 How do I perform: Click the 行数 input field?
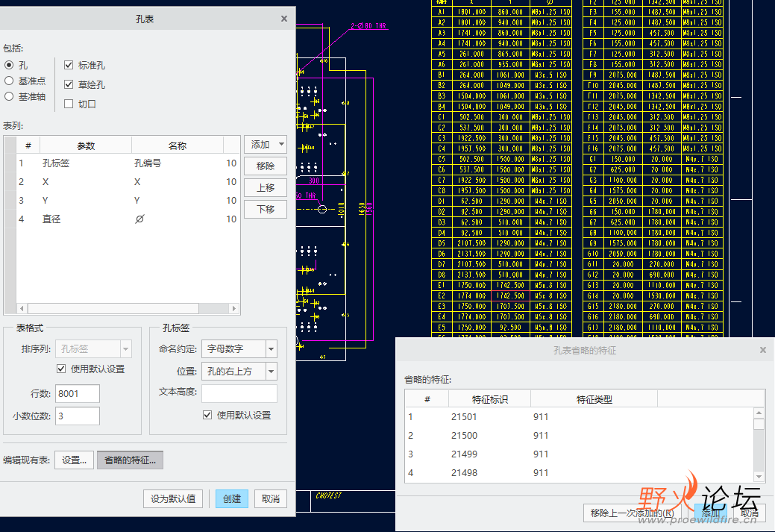tap(77, 393)
